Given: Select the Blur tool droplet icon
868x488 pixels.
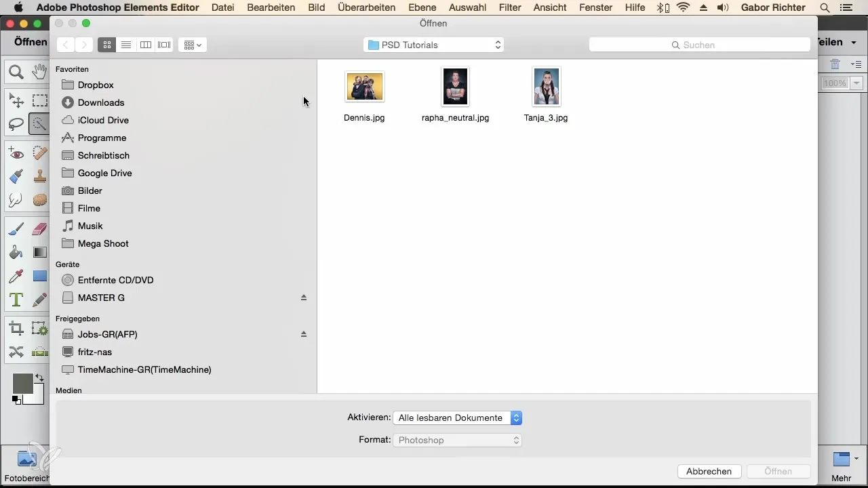Looking at the screenshot, I should coord(16,200).
